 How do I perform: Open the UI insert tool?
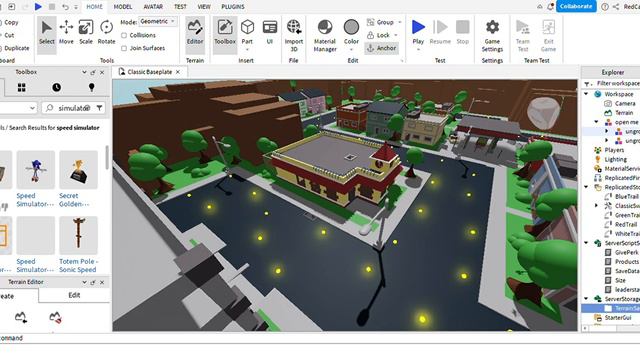point(269,32)
